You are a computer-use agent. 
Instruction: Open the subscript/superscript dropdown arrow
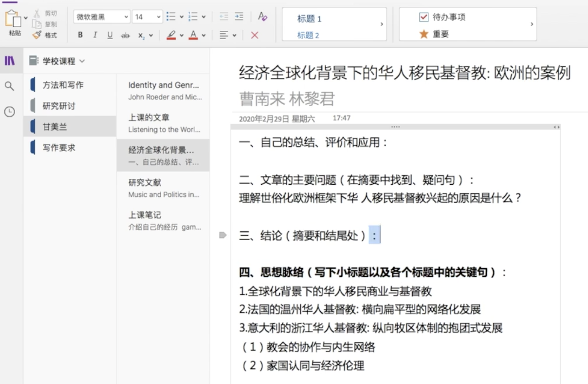(x=151, y=35)
